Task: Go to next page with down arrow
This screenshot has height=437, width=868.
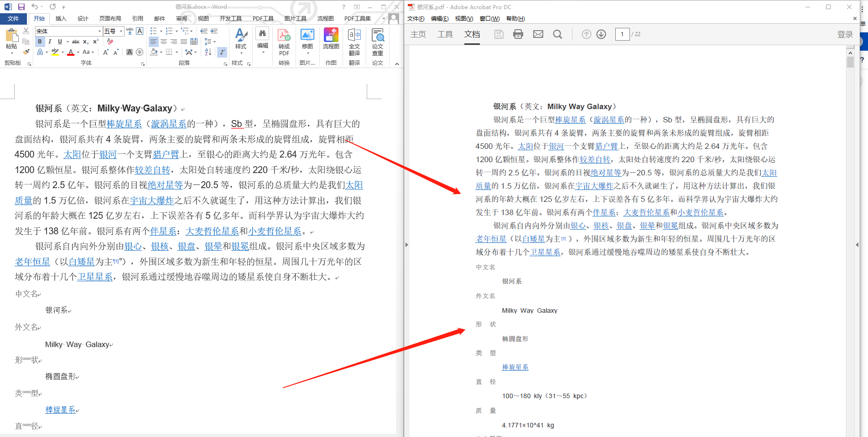Action: [x=601, y=34]
